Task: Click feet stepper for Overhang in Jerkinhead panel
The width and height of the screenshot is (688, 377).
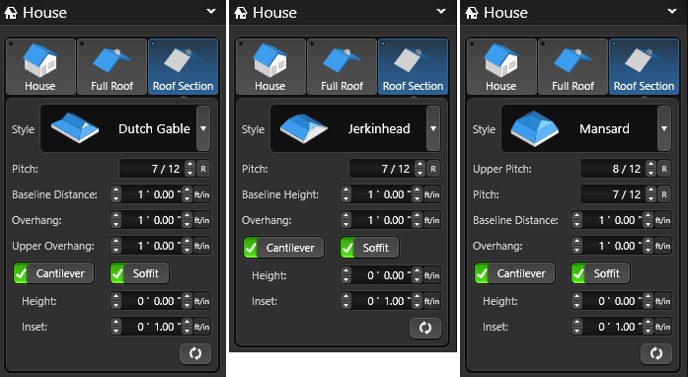Action: click(346, 220)
